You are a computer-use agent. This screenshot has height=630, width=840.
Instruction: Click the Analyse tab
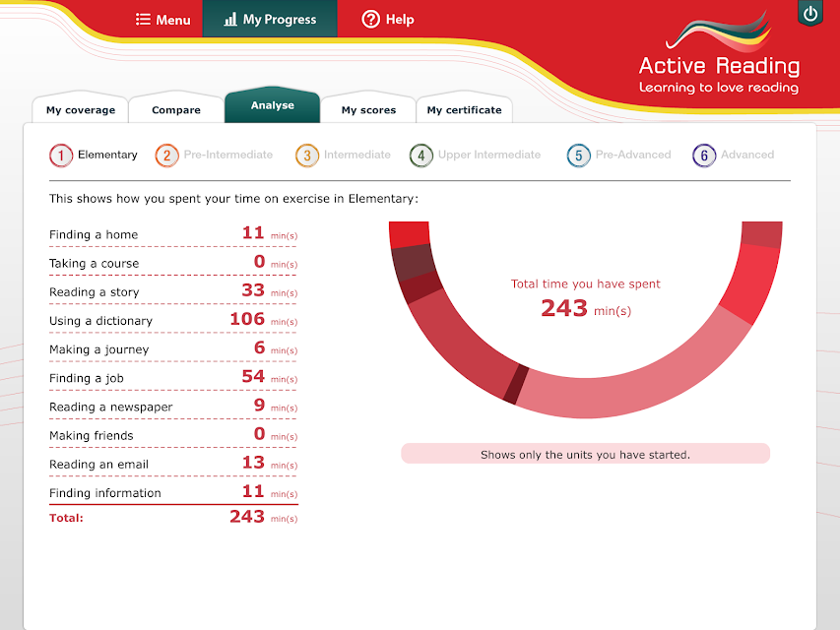(272, 105)
